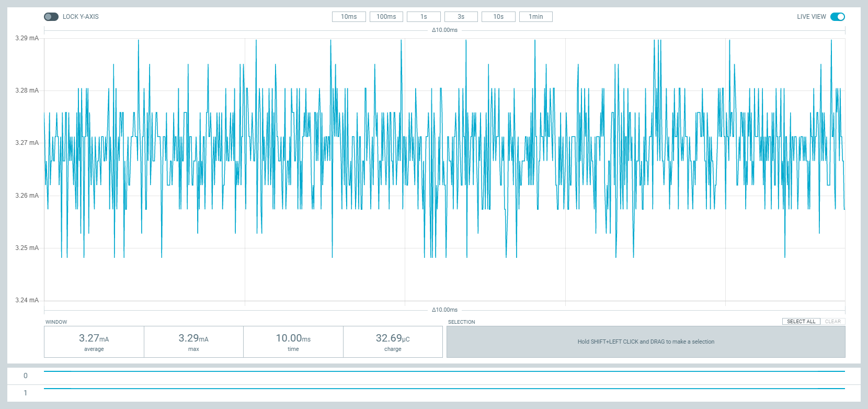Click the digital channel 1 trace line

444,389
